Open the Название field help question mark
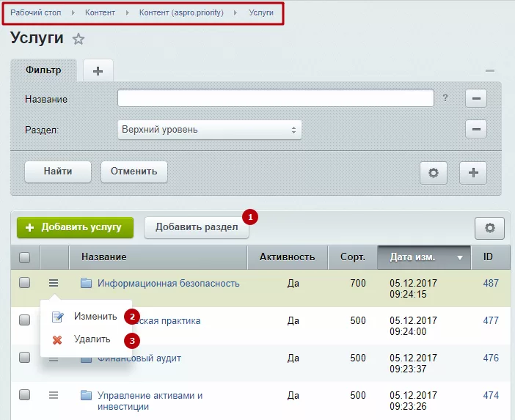The height and width of the screenshot is (420, 515). coord(445,97)
